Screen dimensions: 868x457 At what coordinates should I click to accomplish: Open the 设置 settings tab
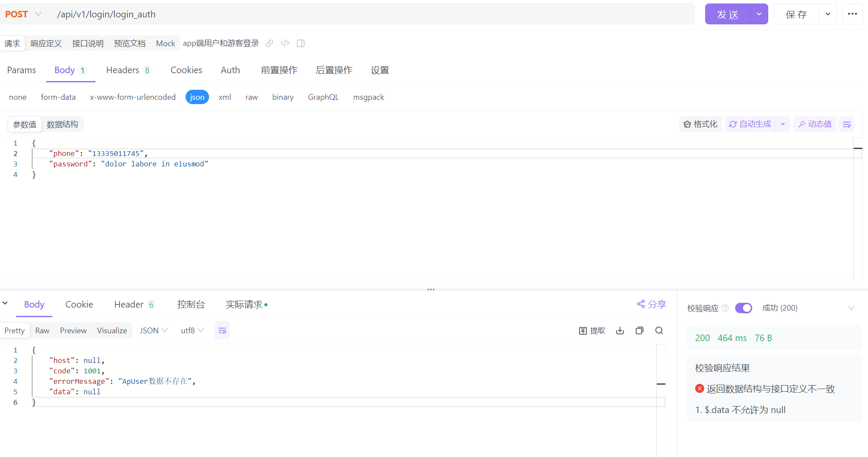click(x=380, y=70)
